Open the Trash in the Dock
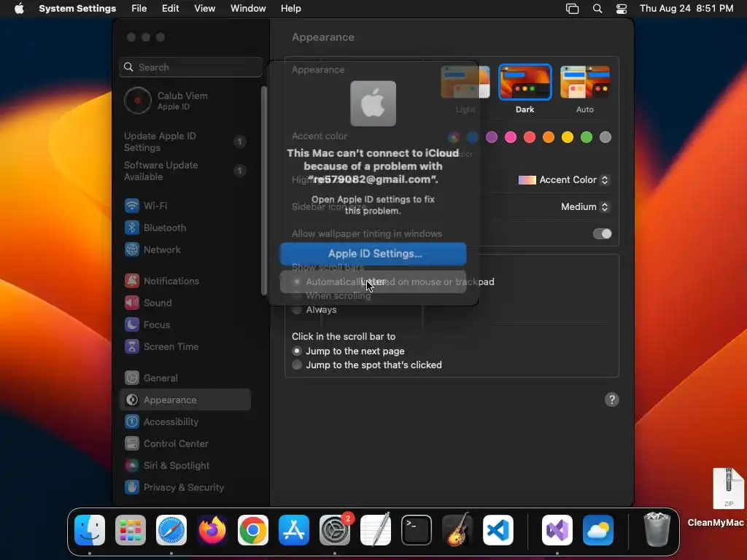The width and height of the screenshot is (747, 560). click(x=657, y=529)
